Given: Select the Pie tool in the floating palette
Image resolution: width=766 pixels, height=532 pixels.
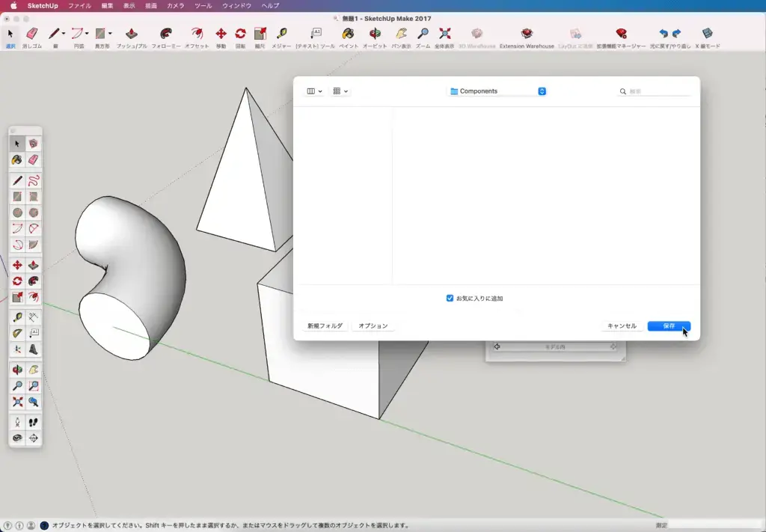Looking at the screenshot, I should click(33, 245).
